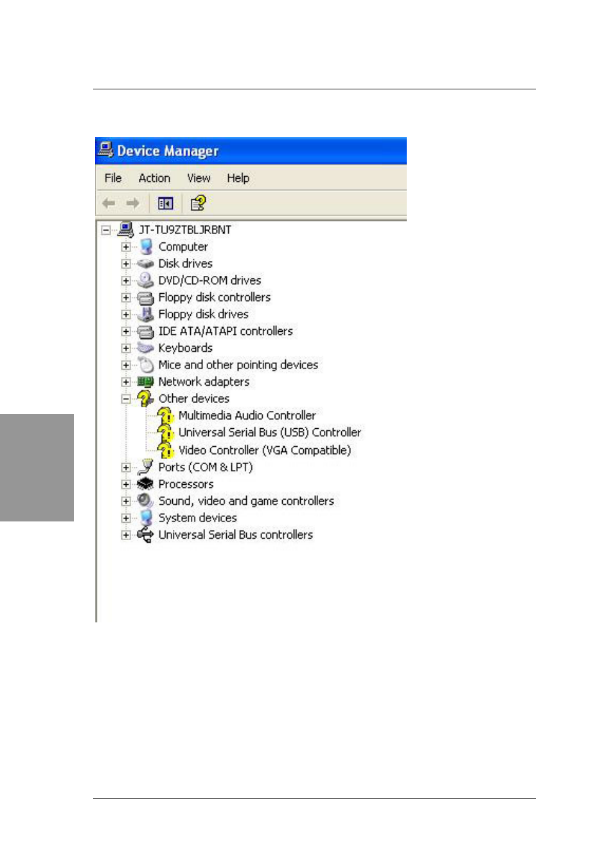Click the Multimedia Audio Controller warning icon

click(x=166, y=415)
